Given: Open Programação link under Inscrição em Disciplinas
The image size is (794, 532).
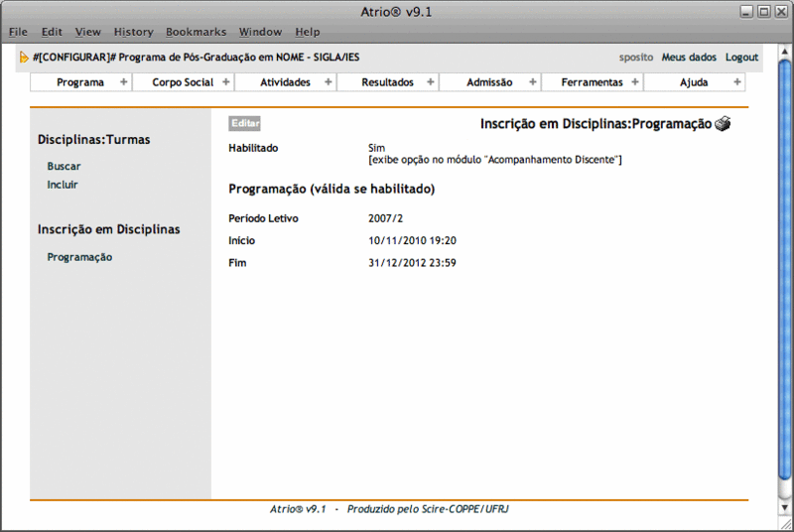Looking at the screenshot, I should tap(79, 257).
